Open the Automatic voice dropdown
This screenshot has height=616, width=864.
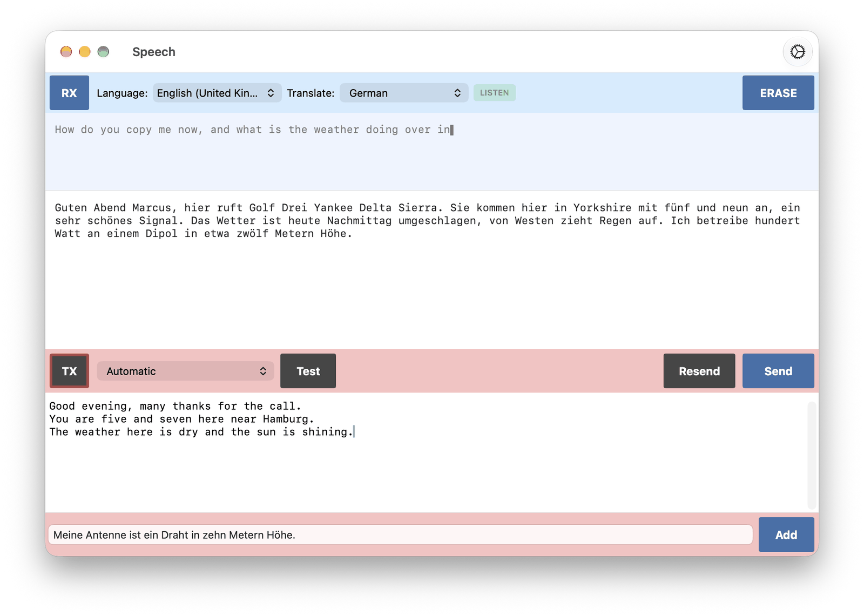point(185,371)
